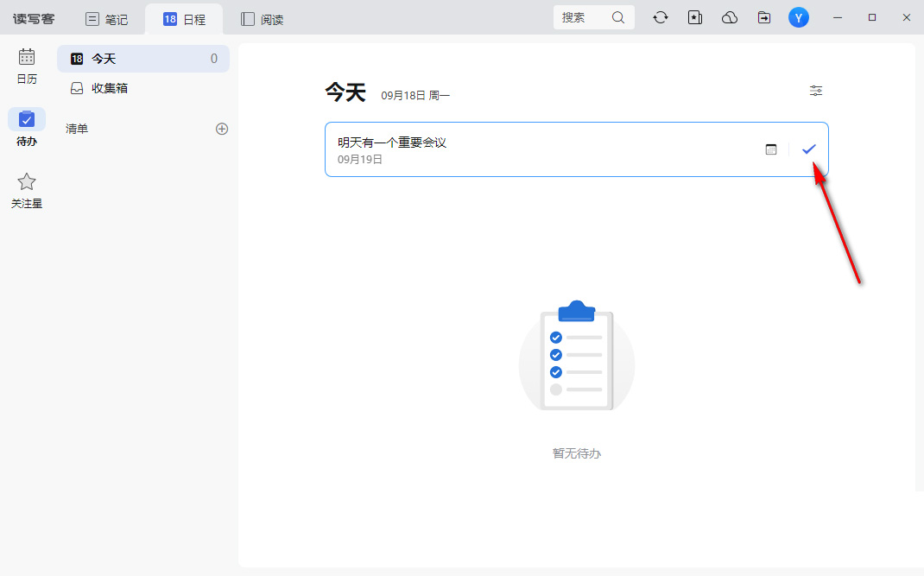The height and width of the screenshot is (576, 924).
Task: Select 待办 in the sidebar
Action: (x=27, y=128)
